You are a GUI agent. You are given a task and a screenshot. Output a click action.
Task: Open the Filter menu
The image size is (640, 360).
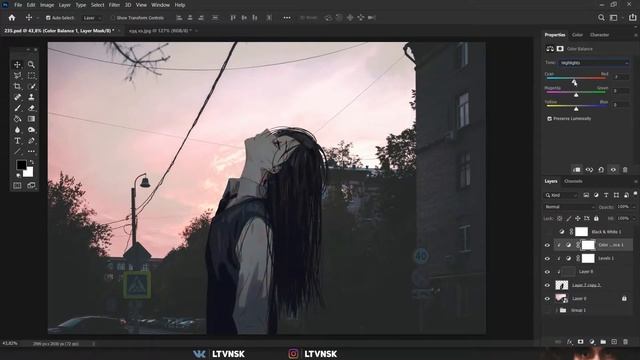coord(114,5)
